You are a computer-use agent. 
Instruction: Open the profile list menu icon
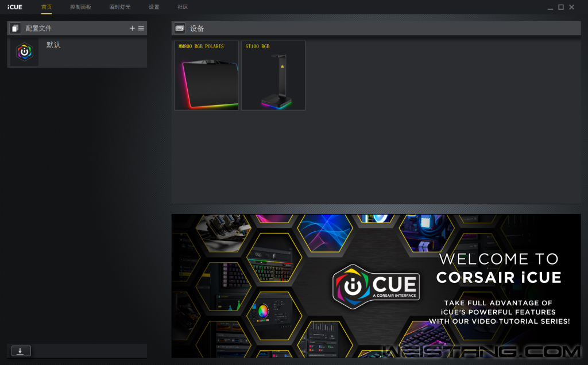[x=141, y=29]
